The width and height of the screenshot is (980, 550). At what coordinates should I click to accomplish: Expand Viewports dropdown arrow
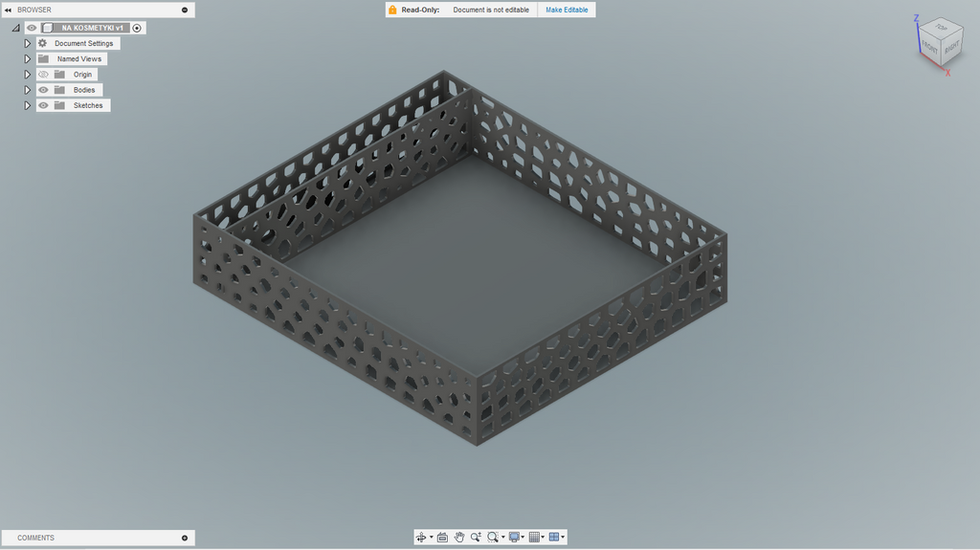[x=563, y=537]
